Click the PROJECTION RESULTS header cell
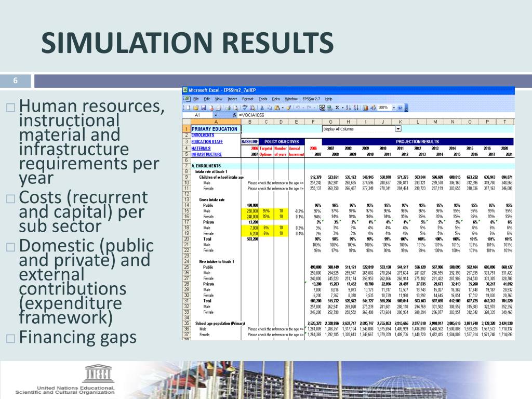The image size is (532, 399). [417, 141]
